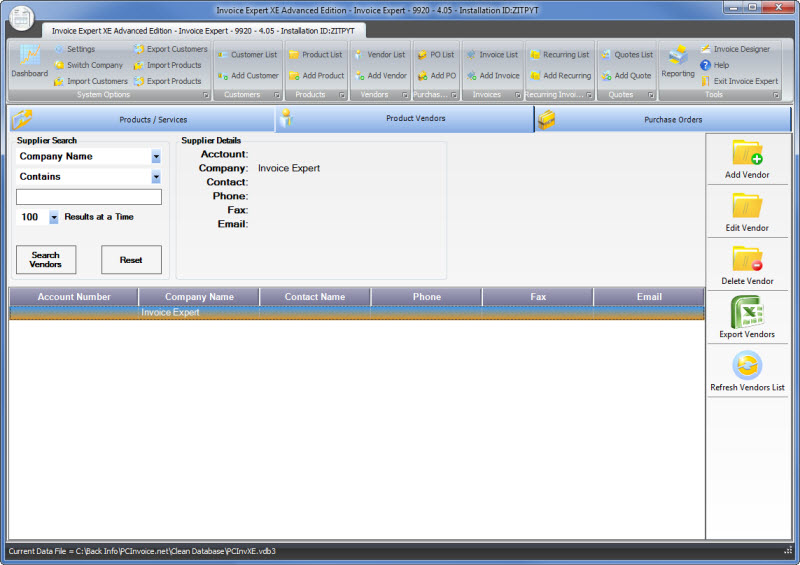Open Help
The image size is (800, 565).
(715, 65)
